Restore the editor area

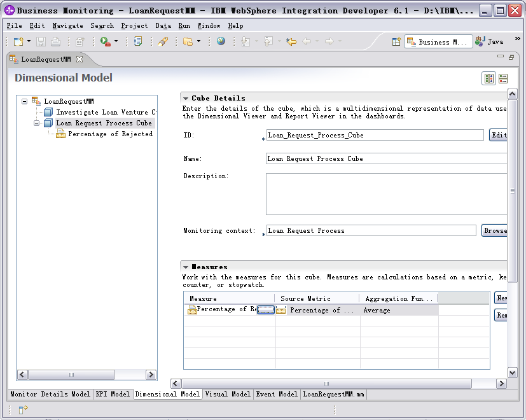click(511, 57)
